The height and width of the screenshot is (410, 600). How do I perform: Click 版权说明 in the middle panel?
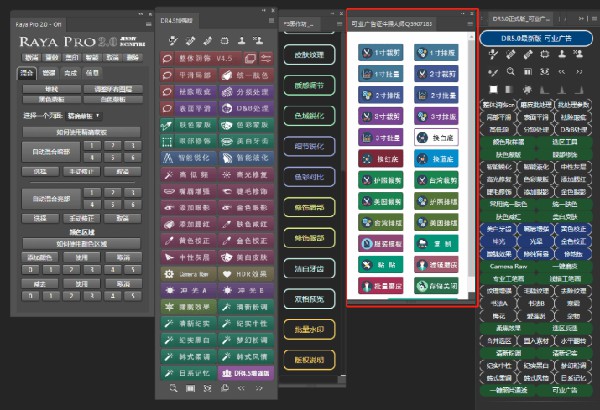[309, 360]
